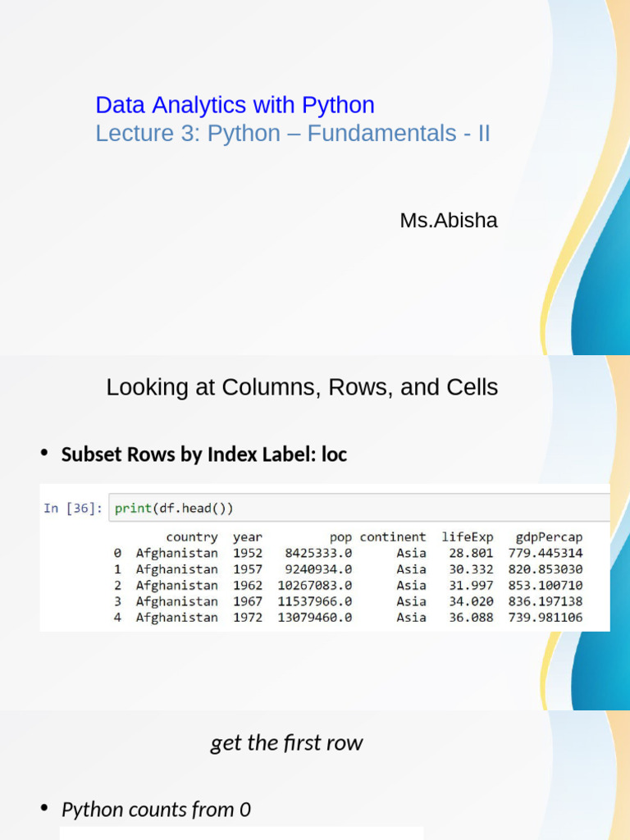Click the "get the first row" slide title
The width and height of the screenshot is (630, 840).
[286, 743]
